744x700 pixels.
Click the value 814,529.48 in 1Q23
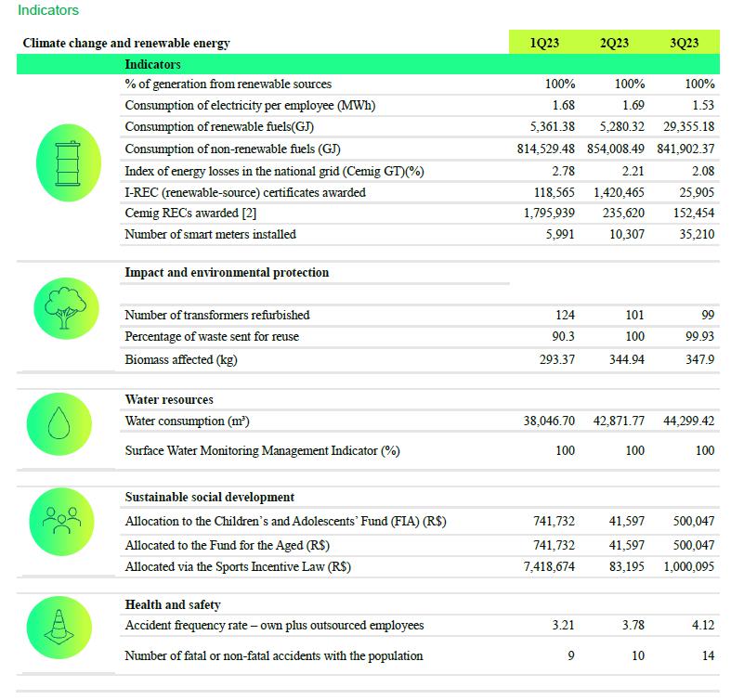[x=545, y=149]
